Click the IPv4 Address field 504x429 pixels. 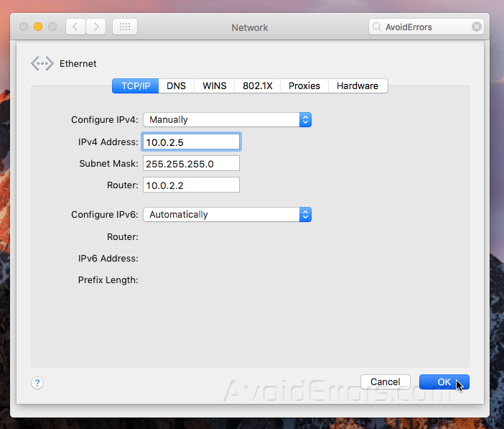[191, 142]
